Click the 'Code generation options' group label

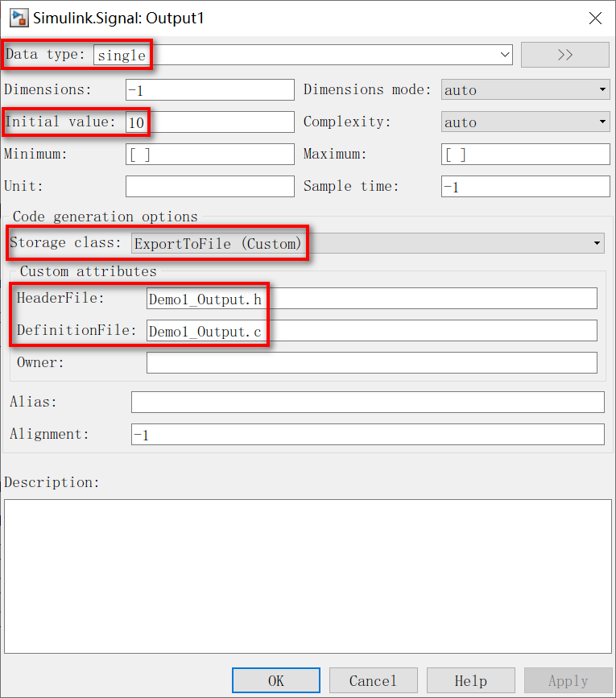pyautogui.click(x=105, y=217)
